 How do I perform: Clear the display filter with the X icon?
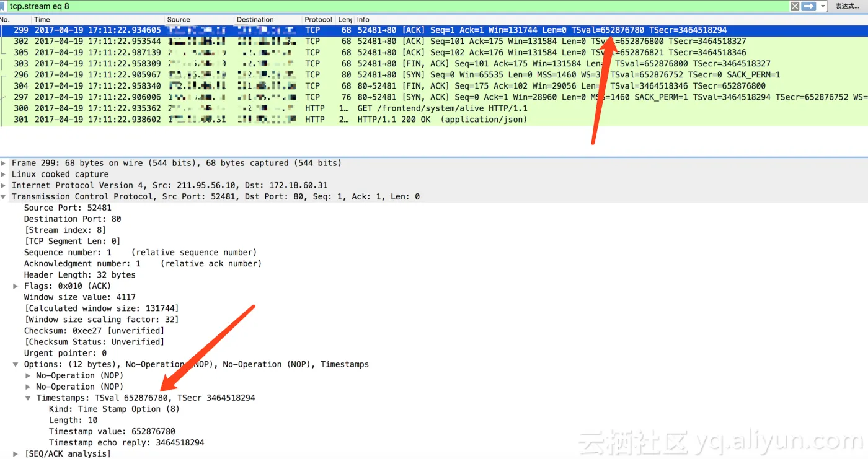(794, 6)
